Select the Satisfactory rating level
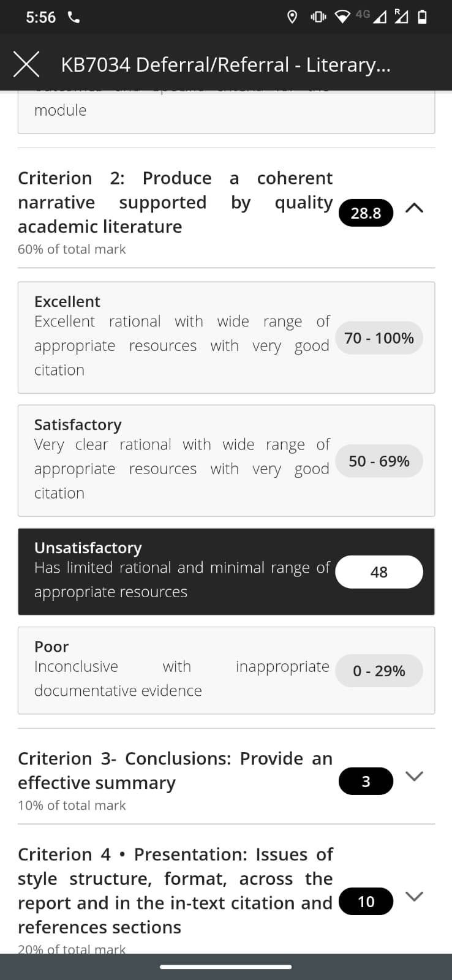 click(226, 461)
